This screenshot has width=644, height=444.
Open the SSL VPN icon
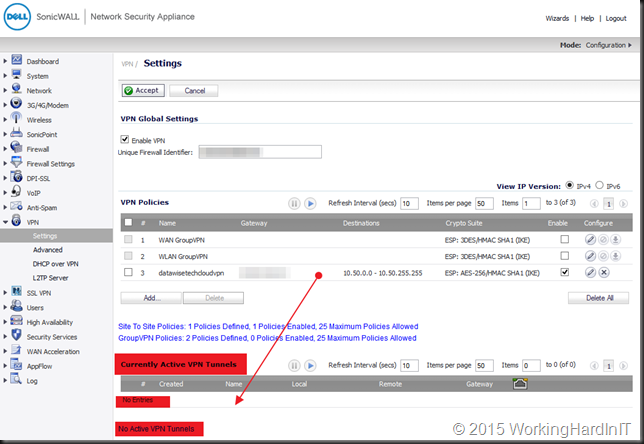[16, 291]
